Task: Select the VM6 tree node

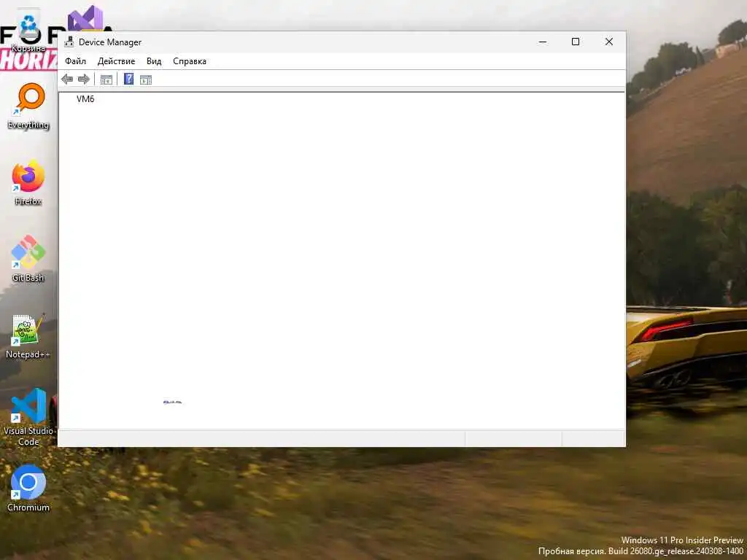Action: (x=85, y=98)
